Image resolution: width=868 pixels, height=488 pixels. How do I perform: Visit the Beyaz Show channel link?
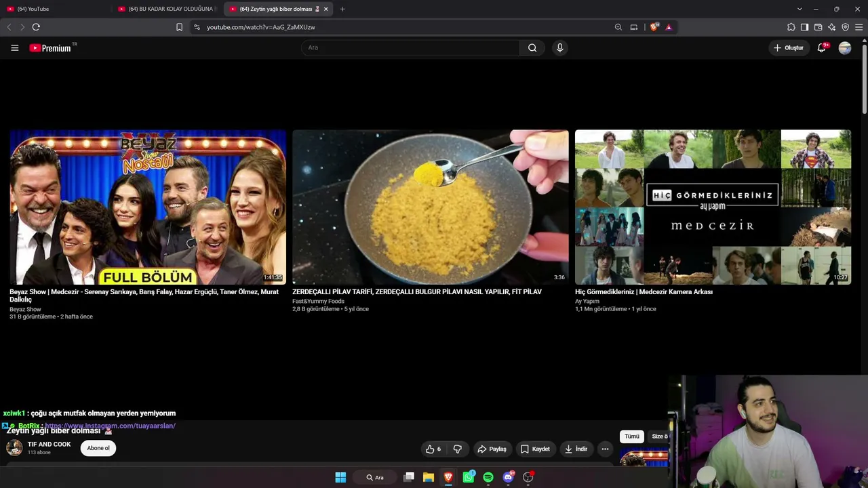[x=25, y=309]
